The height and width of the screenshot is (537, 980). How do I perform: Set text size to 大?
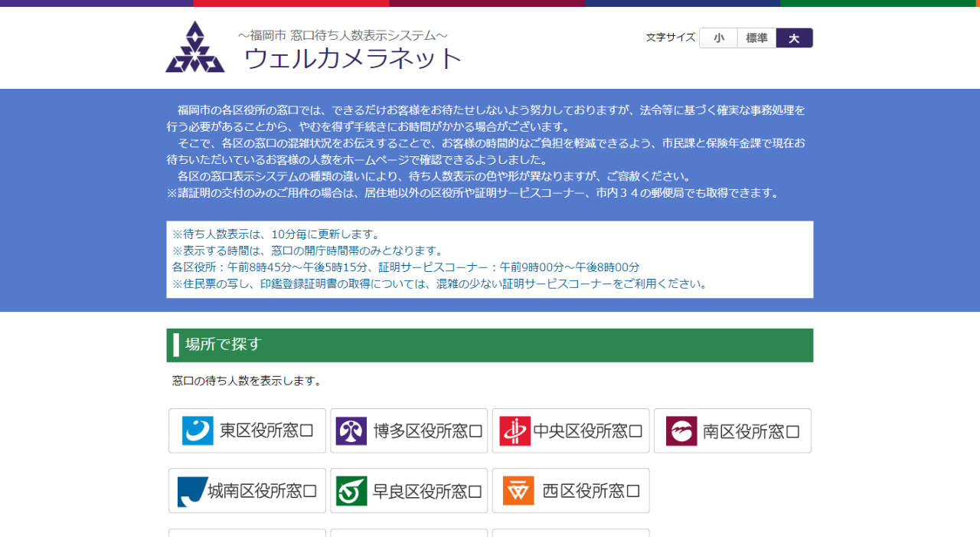point(794,38)
